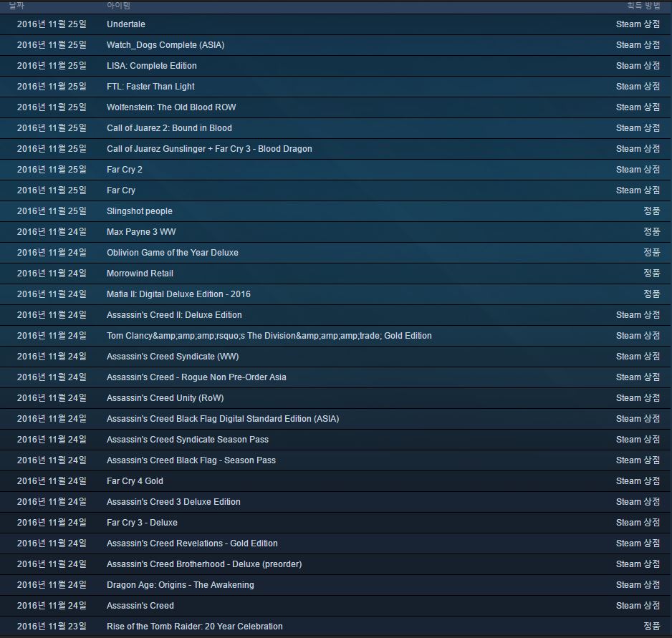Select 정품 in the Slingshot people row
The width and height of the screenshot is (672, 638).
coord(652,211)
